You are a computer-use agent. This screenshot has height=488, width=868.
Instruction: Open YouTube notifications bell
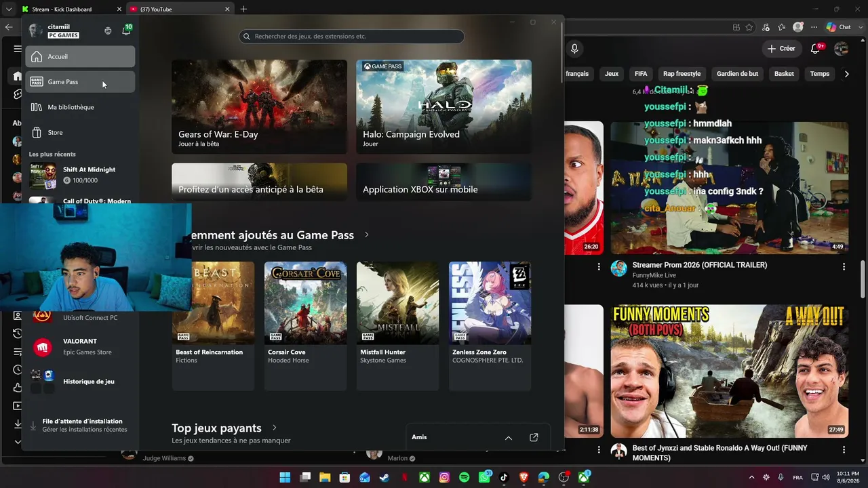(x=816, y=49)
